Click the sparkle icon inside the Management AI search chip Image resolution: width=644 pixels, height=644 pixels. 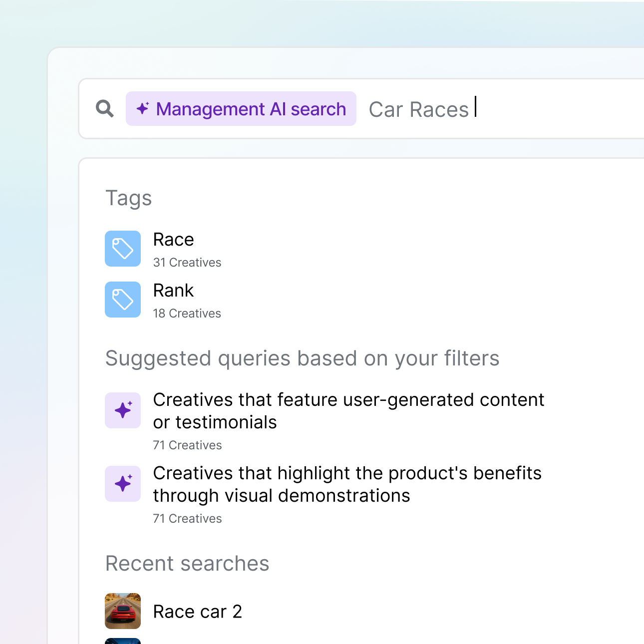coord(142,108)
